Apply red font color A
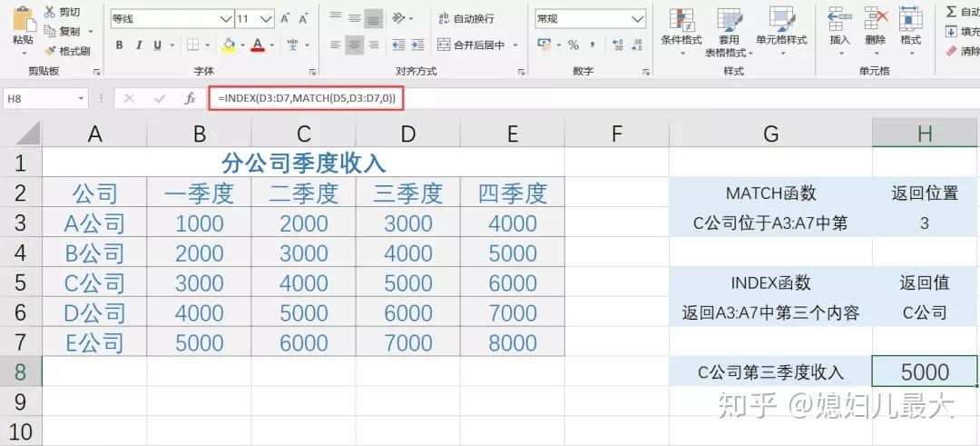This screenshot has height=446, width=980. [x=257, y=45]
